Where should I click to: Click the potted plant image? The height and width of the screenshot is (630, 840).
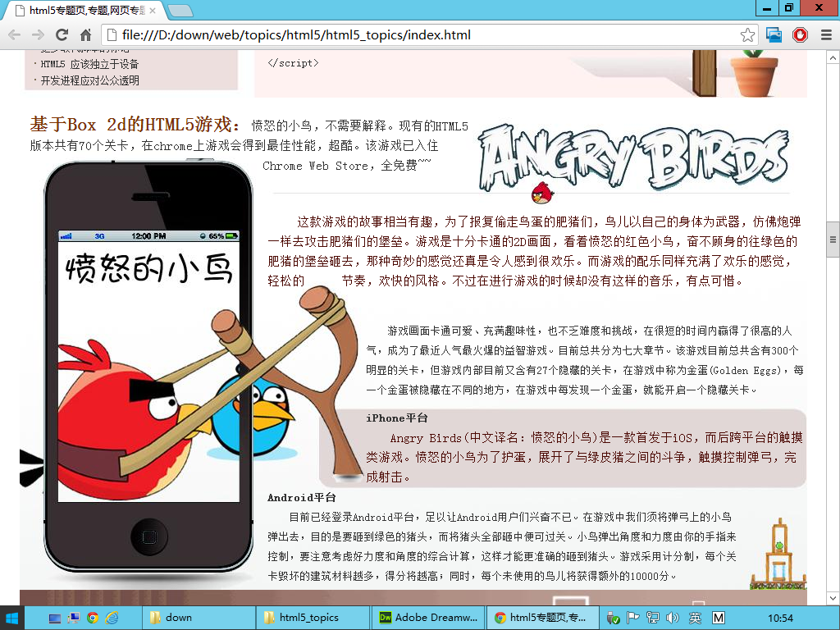(755, 73)
